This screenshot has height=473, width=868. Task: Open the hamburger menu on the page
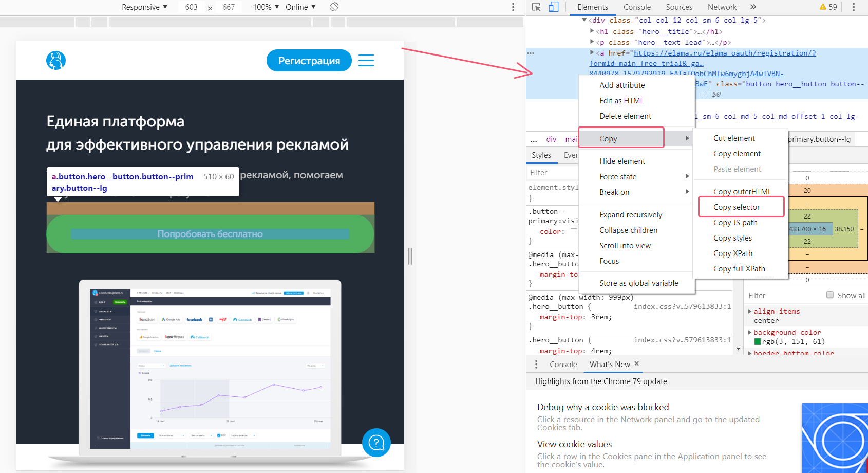click(366, 61)
